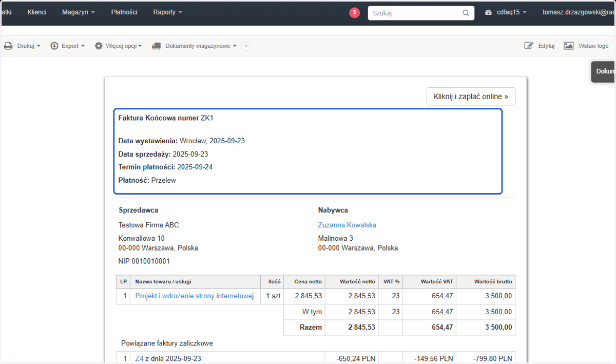Go to Płatności in the top menu
Viewport: 616px width, 364px height.
pos(124,12)
